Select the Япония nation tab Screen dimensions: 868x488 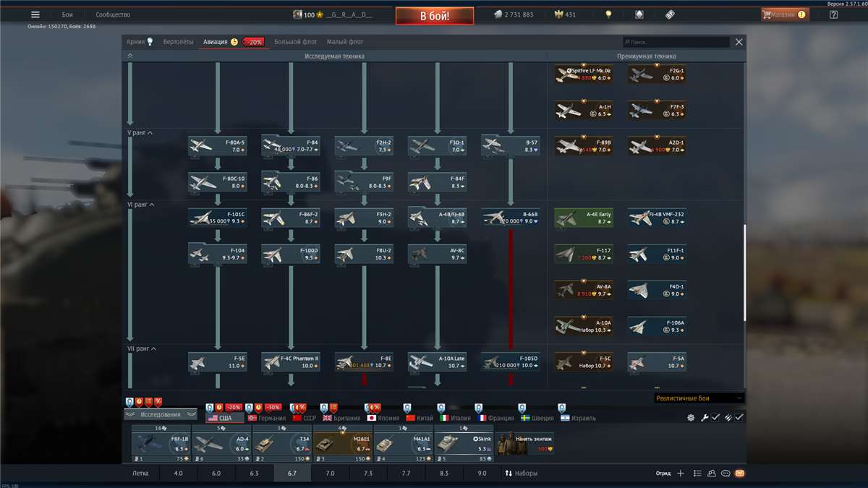(x=384, y=418)
